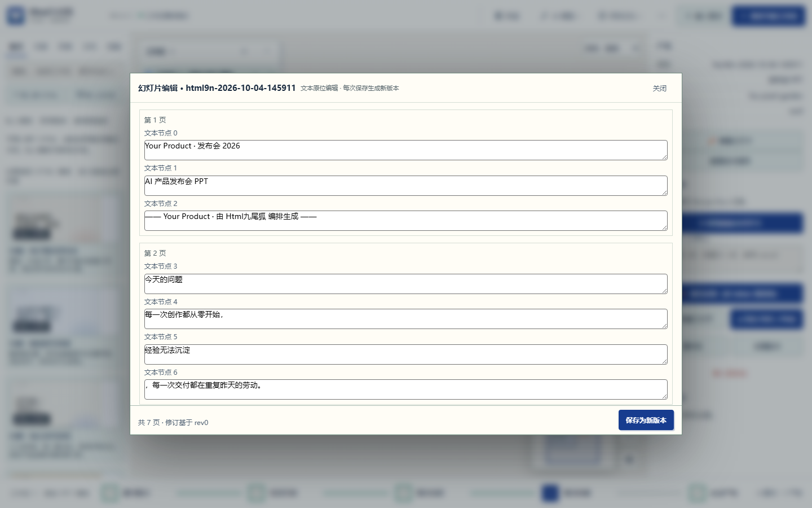Edit 文本节点 1 field 'AI 产品发布会 PPT'
812x508 pixels.
point(405,186)
